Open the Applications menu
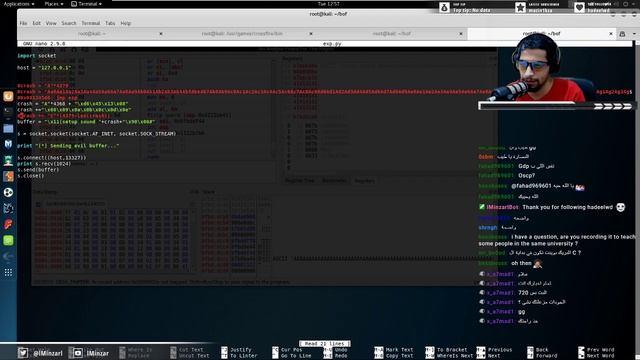 pyautogui.click(x=19, y=4)
